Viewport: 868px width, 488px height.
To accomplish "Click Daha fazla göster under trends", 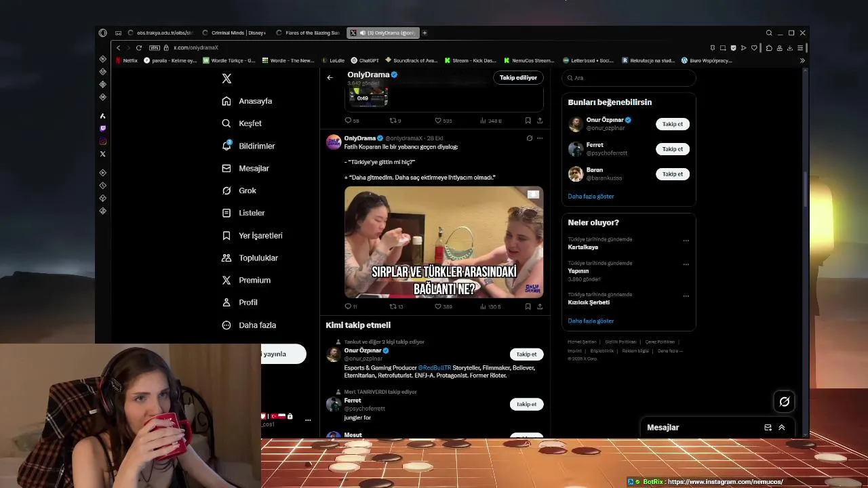I will point(591,321).
